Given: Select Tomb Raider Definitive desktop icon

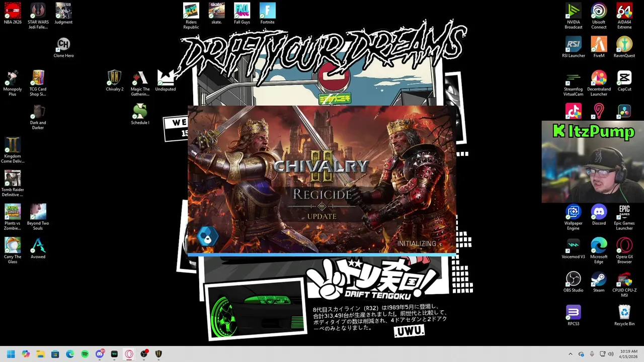Looking at the screenshot, I should tap(13, 184).
